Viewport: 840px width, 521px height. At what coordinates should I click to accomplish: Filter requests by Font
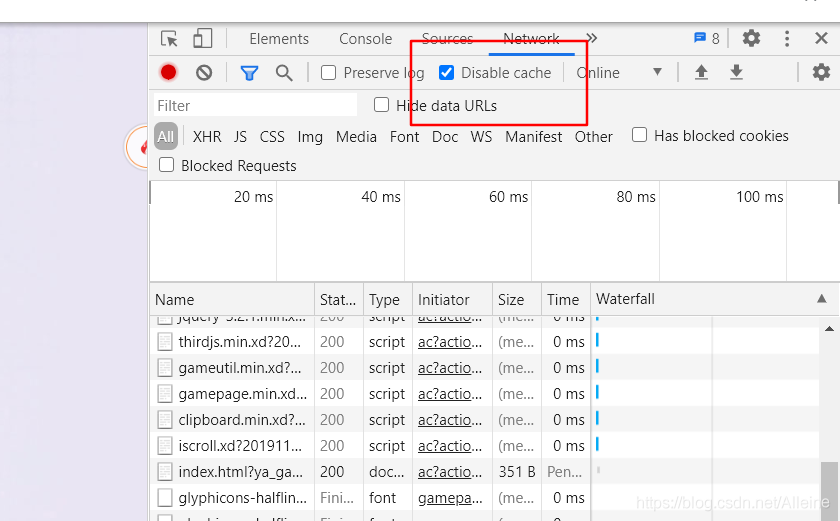point(404,137)
